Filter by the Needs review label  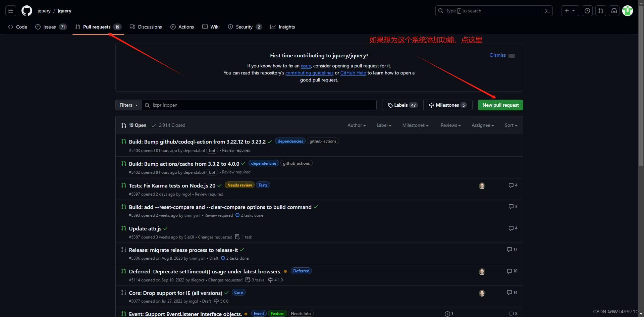[x=239, y=185]
